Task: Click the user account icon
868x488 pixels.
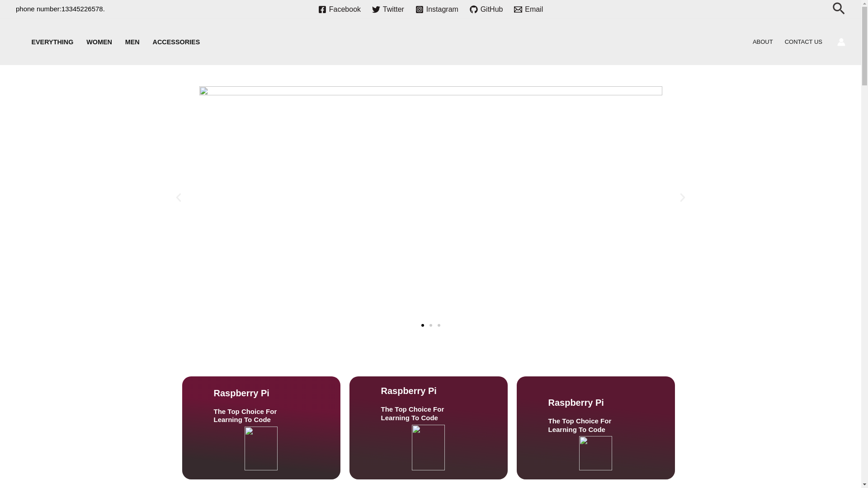Action: [x=841, y=42]
